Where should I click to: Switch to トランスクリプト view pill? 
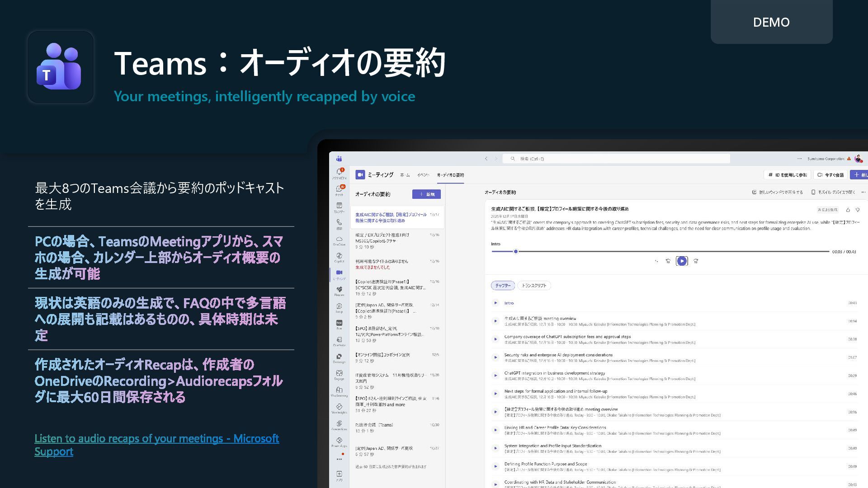534,286
